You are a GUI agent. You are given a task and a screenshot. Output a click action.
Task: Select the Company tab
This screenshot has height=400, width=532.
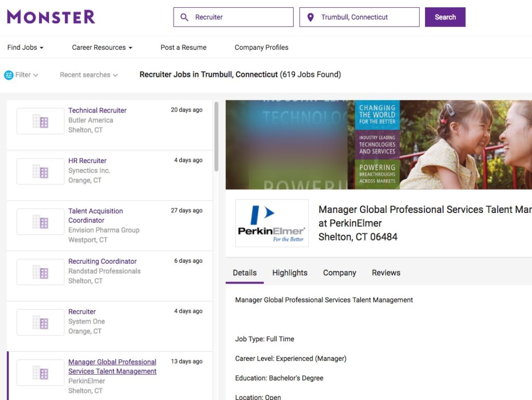point(339,273)
